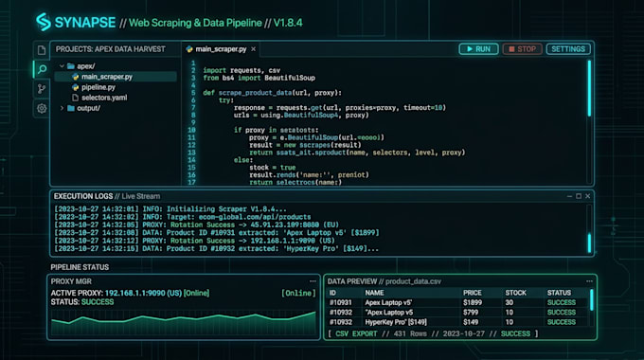Click the active proxy address 192.168.1.1:9090 (US)

tap(143, 293)
